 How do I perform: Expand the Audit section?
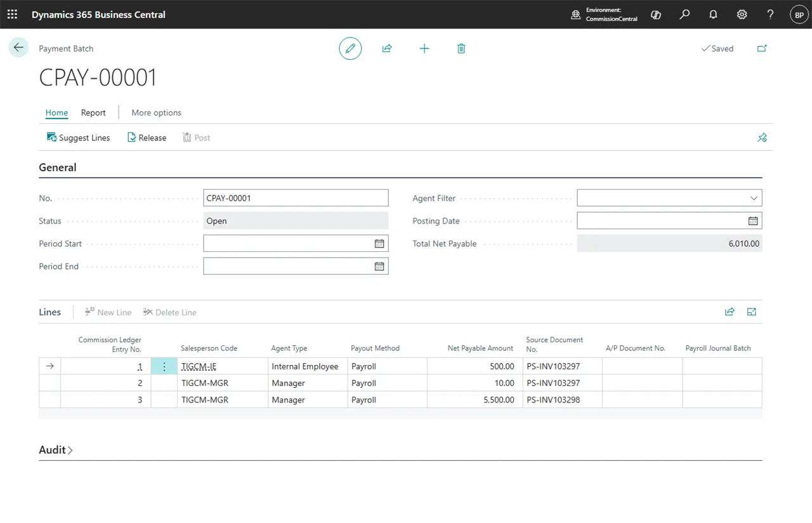(x=56, y=450)
